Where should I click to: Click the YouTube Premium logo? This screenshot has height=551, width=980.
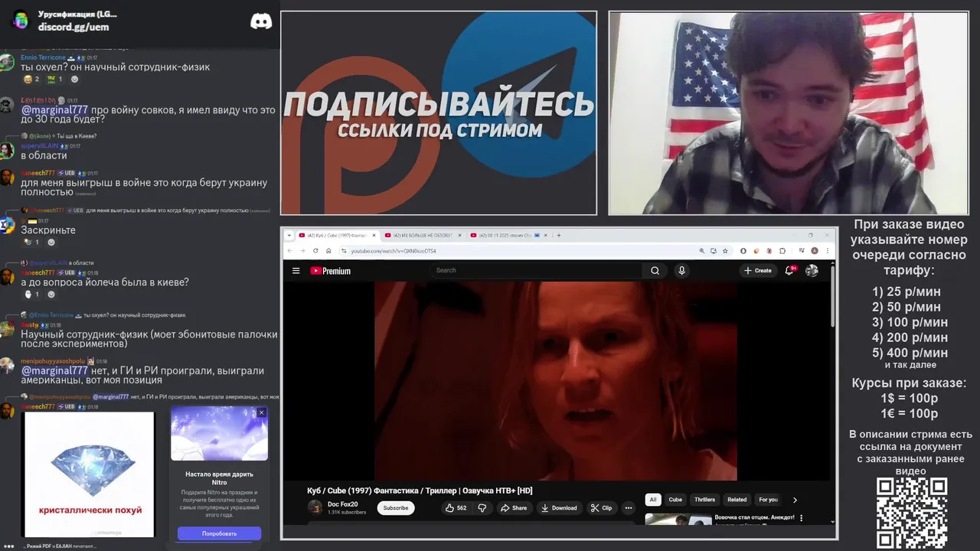pyautogui.click(x=330, y=271)
